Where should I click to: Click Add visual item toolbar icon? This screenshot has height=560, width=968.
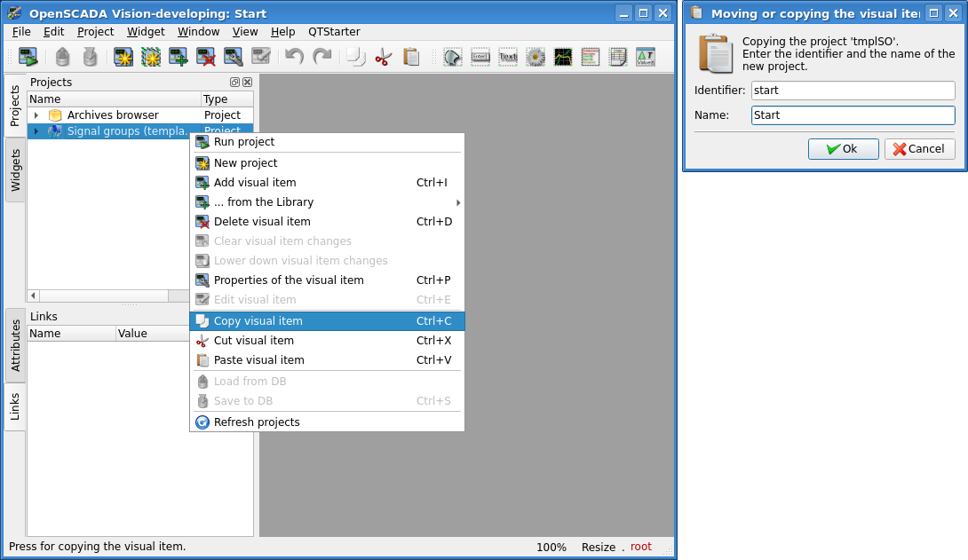[x=179, y=58]
